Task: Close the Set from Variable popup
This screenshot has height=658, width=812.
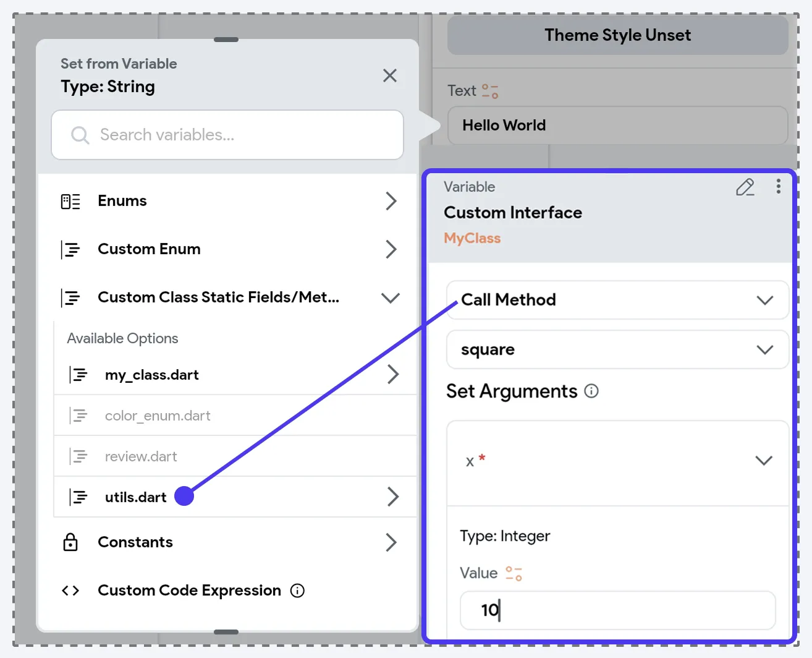Action: (x=390, y=75)
